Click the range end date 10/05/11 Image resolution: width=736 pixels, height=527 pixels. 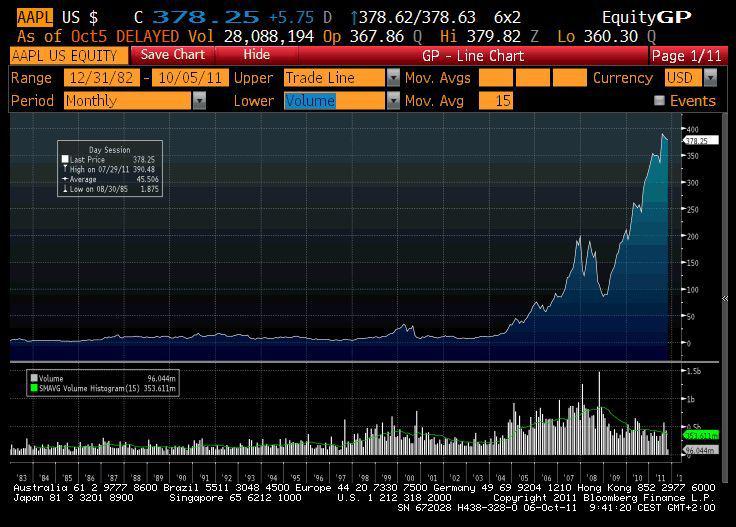pos(191,77)
